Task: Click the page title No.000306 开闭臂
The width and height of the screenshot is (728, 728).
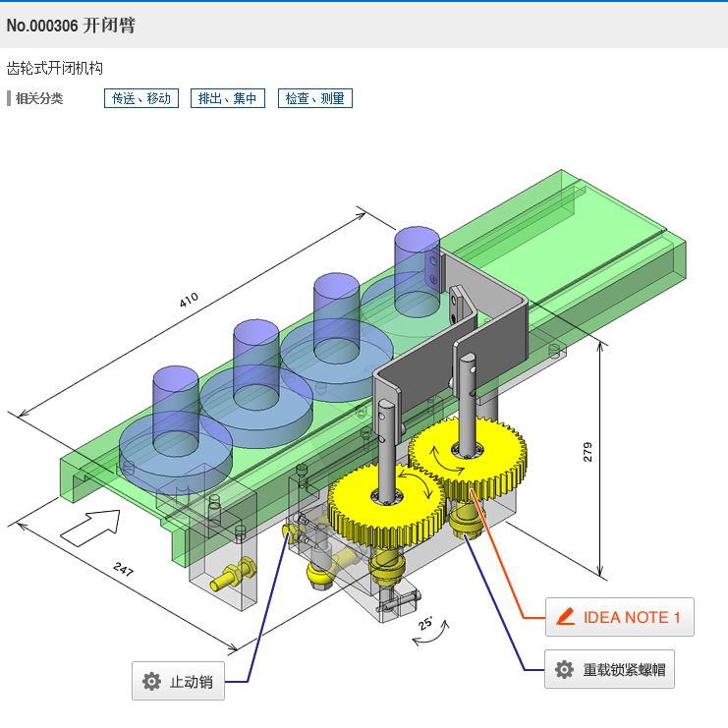Action: [71, 26]
